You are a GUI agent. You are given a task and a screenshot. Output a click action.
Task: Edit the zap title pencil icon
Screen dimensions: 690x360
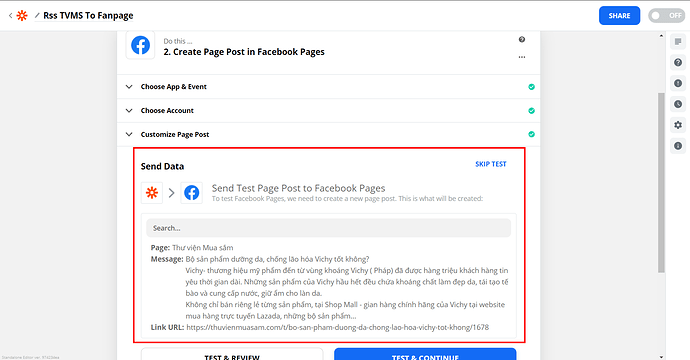(x=37, y=15)
